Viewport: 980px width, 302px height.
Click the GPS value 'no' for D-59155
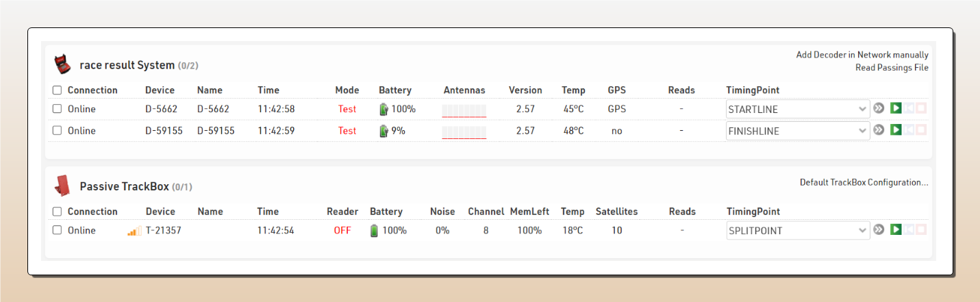click(x=617, y=131)
